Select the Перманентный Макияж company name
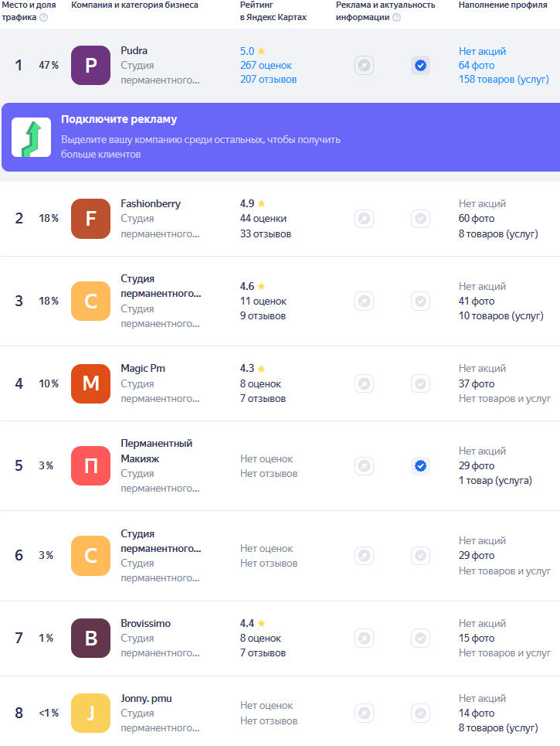Screen dimensions: 560x746 pos(156,451)
